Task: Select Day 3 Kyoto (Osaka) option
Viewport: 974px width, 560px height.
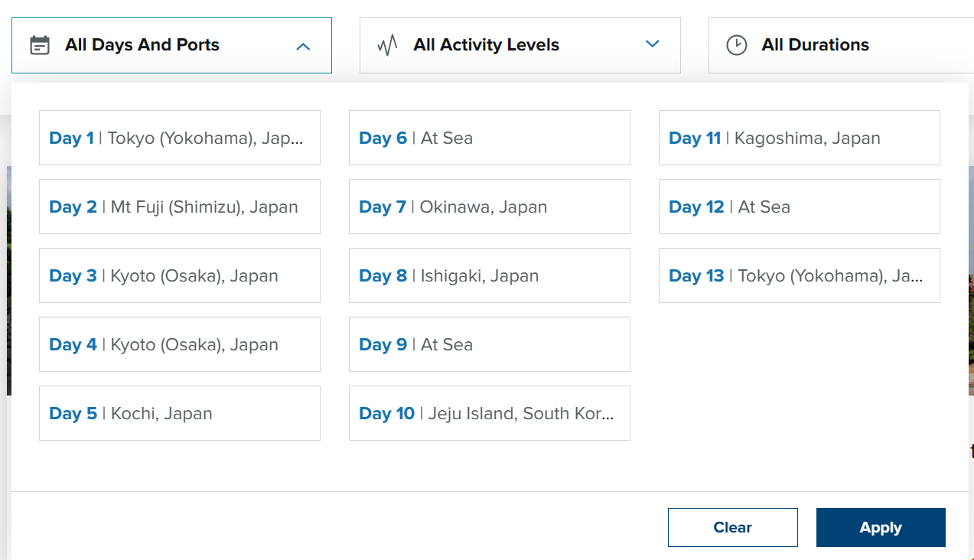Action: (x=179, y=275)
